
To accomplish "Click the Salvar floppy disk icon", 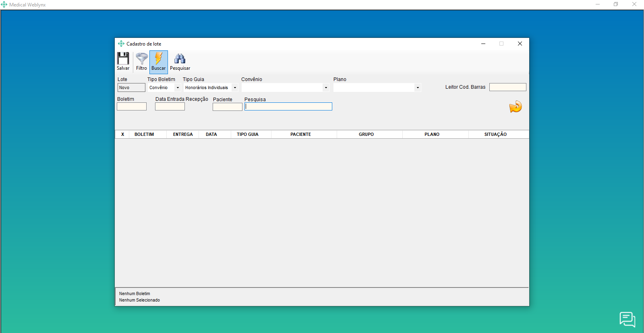I will click(123, 59).
